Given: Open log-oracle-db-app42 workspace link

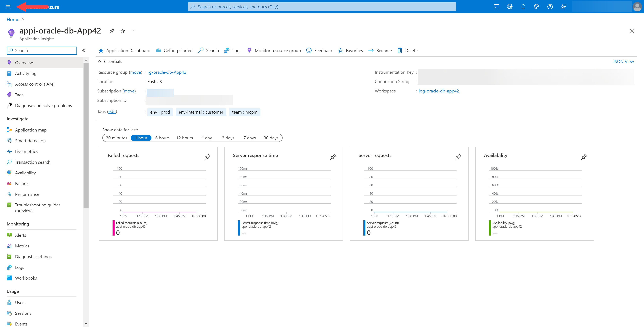Looking at the screenshot, I should point(439,91).
